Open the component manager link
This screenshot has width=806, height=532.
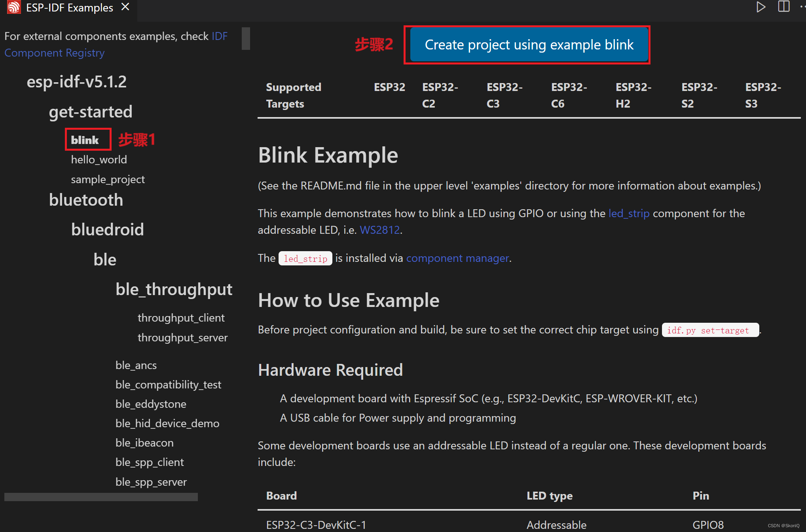[457, 258]
